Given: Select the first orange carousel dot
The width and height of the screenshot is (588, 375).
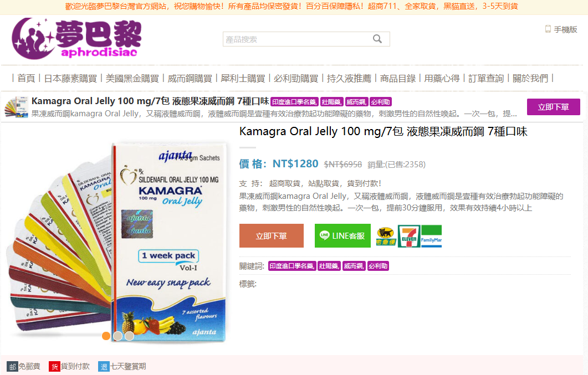Looking at the screenshot, I should coord(106,336).
